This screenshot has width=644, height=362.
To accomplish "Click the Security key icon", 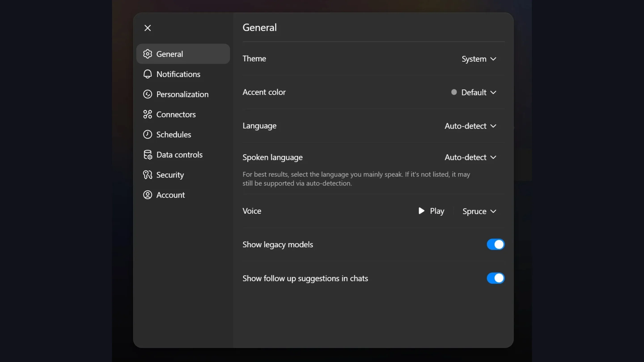I will pos(148,175).
